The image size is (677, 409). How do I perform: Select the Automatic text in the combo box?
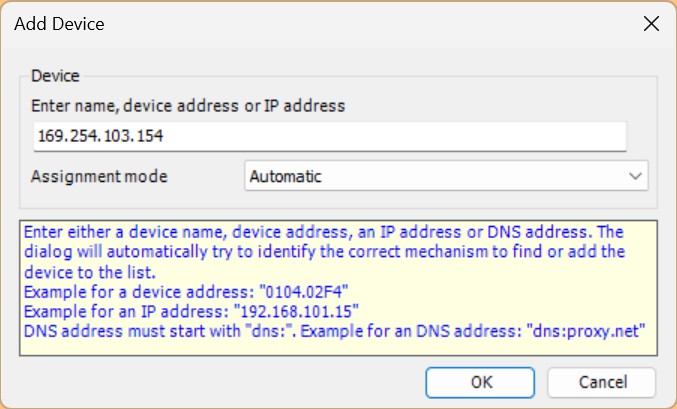(x=285, y=176)
